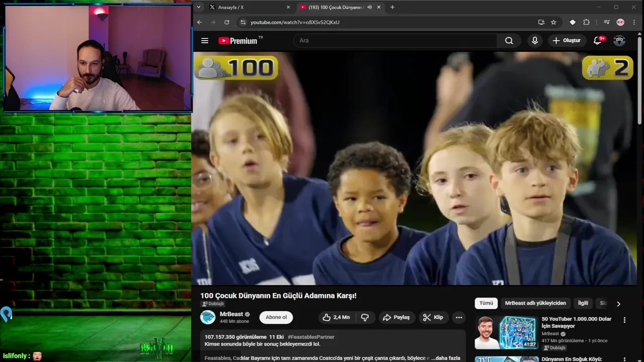Click the video player to pause
This screenshot has width=644, height=362.
pyautogui.click(x=415, y=168)
